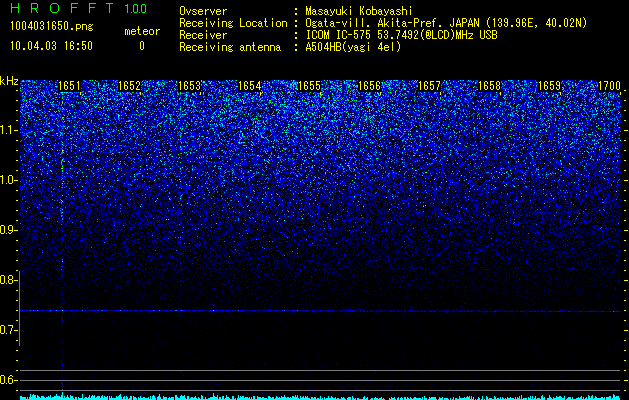Click the 1653 time marker
629x400 pixels.
[189, 86]
